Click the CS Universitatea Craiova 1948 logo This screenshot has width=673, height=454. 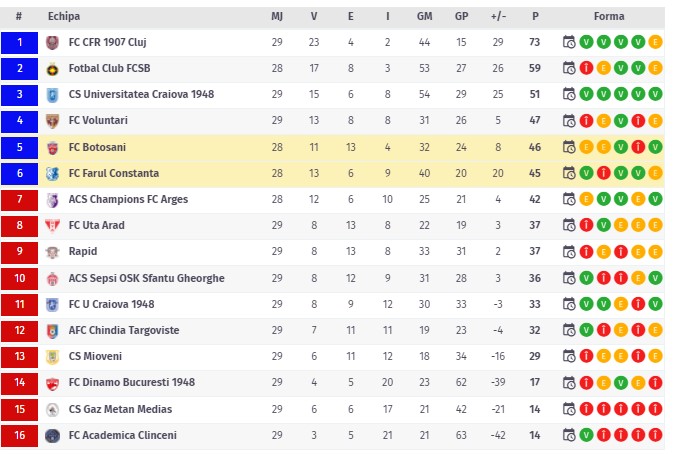52,95
